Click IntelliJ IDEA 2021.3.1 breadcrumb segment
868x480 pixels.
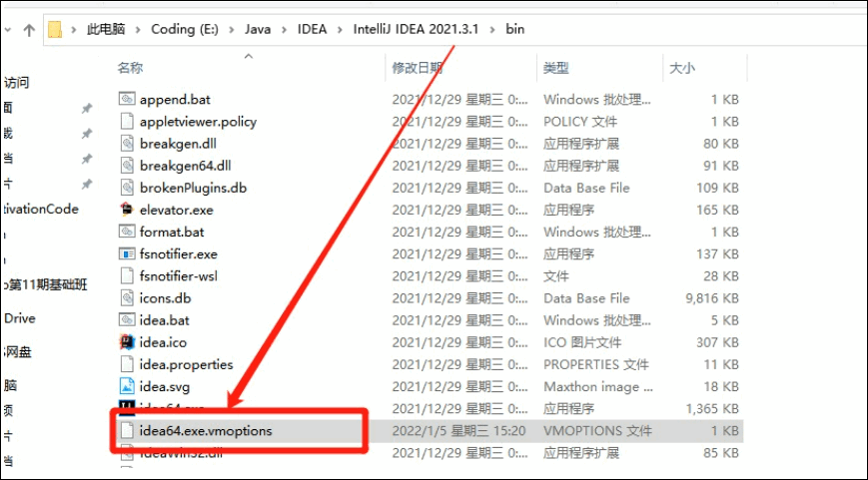click(x=416, y=29)
